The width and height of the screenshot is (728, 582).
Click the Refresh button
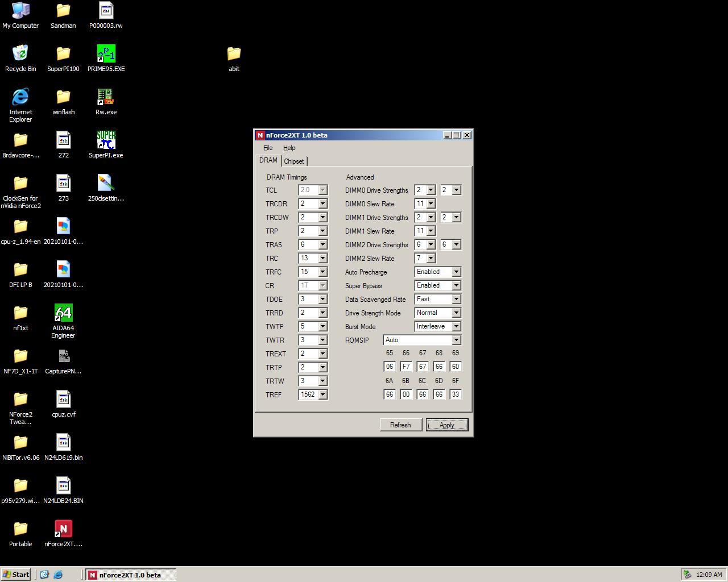[400, 425]
